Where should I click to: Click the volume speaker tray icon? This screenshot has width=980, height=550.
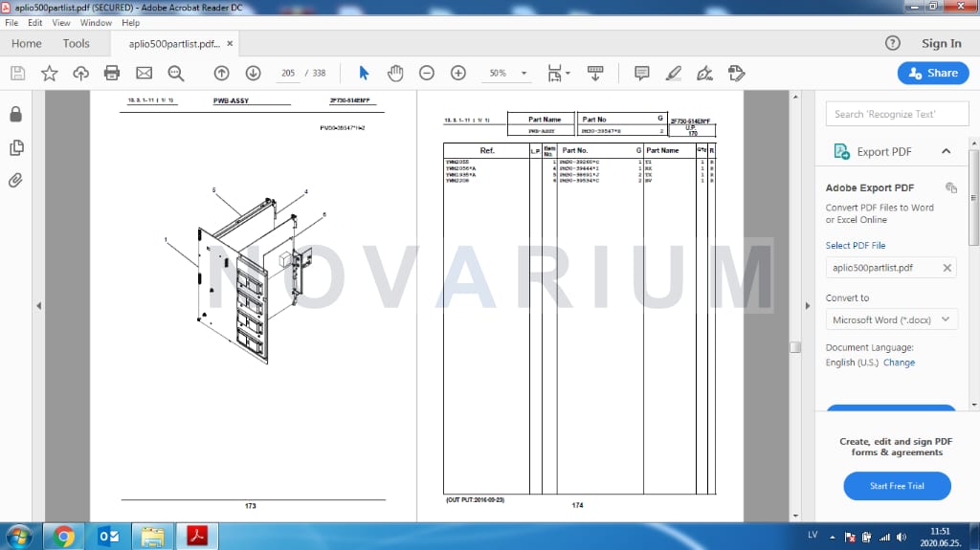(x=902, y=537)
